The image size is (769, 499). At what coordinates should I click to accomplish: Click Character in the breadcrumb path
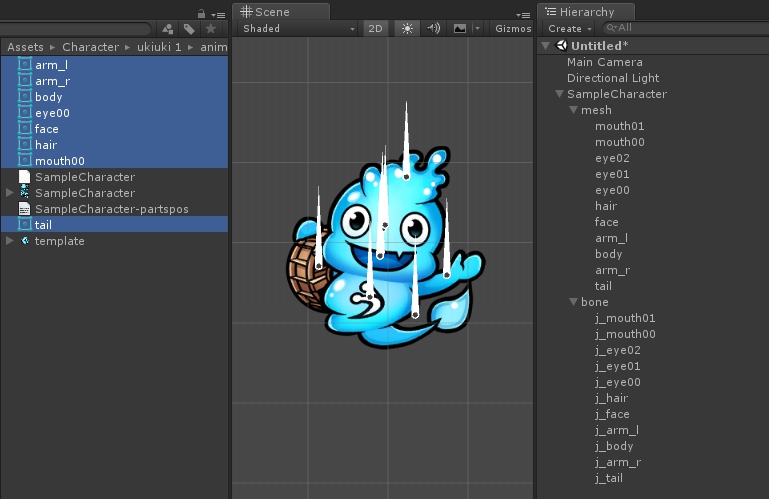pyautogui.click(x=90, y=47)
